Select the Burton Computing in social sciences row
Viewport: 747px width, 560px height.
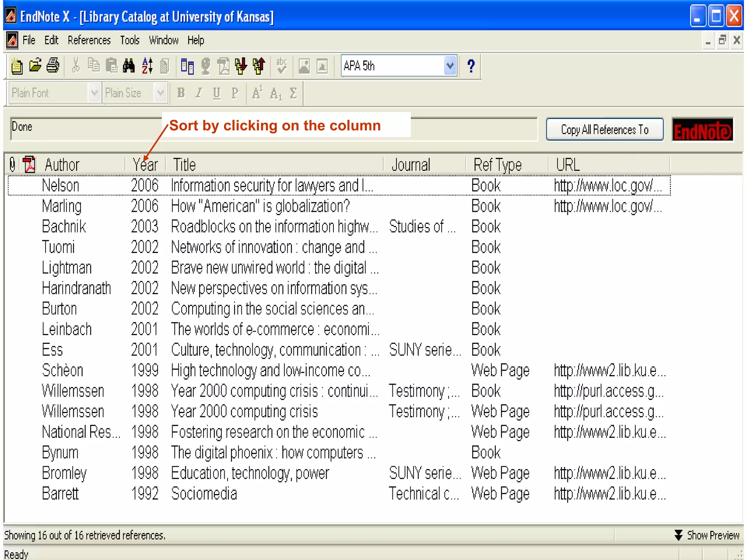tap(339, 309)
